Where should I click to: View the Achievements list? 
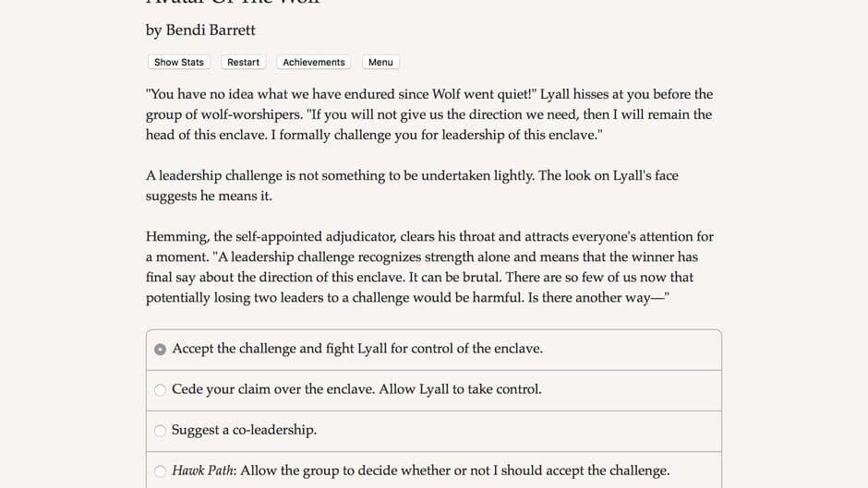313,62
